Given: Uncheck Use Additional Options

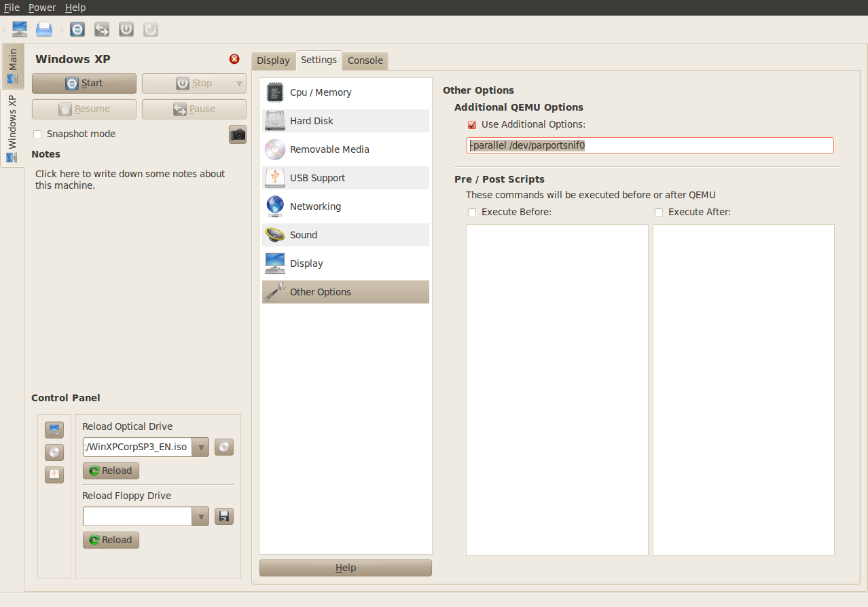Looking at the screenshot, I should (472, 125).
